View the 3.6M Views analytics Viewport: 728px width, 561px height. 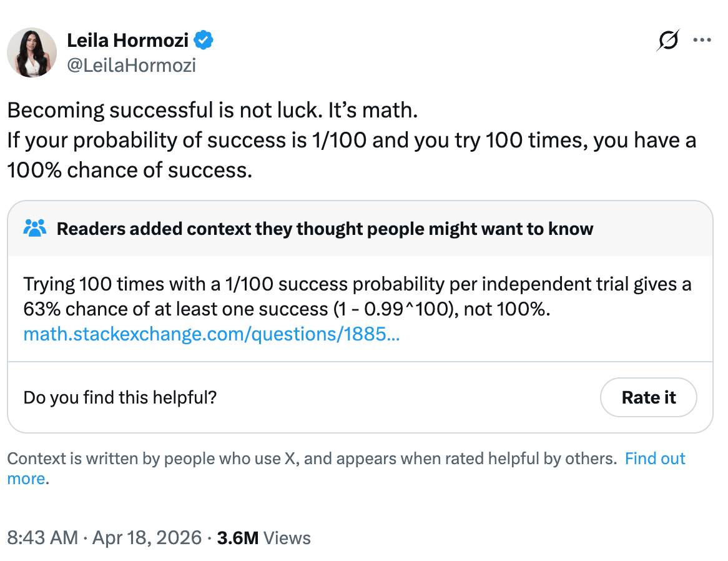[x=263, y=538]
